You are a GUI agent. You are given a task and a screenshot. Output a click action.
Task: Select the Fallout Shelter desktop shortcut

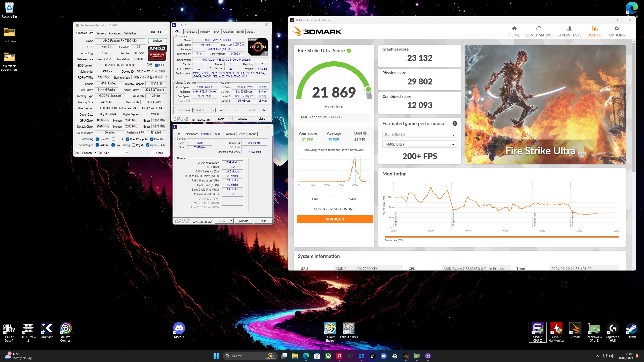tap(330, 332)
